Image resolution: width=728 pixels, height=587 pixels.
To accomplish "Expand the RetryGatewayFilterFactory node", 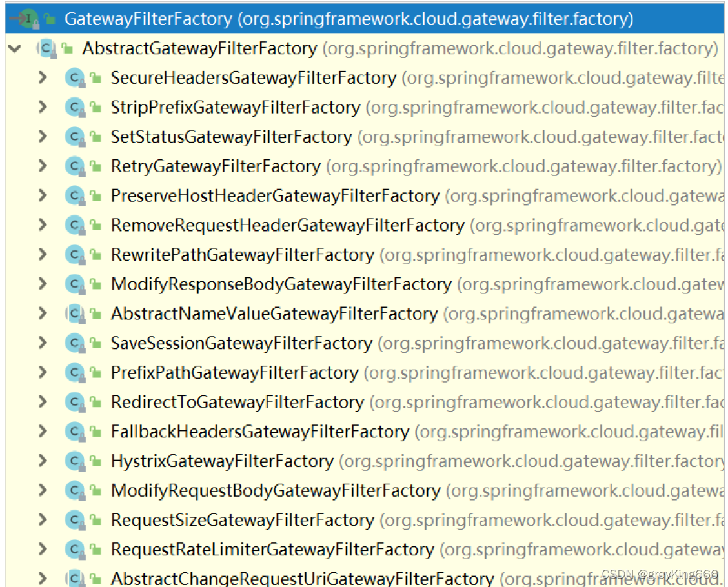I will pyautogui.click(x=43, y=166).
